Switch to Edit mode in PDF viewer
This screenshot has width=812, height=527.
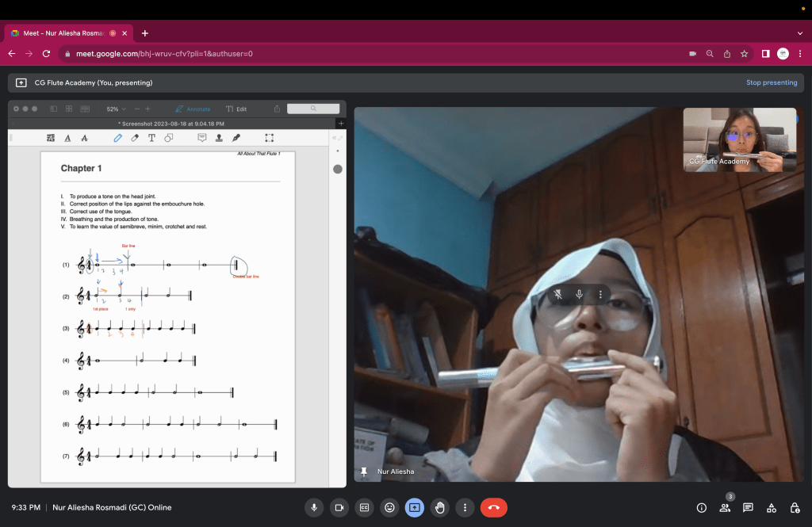coord(236,109)
